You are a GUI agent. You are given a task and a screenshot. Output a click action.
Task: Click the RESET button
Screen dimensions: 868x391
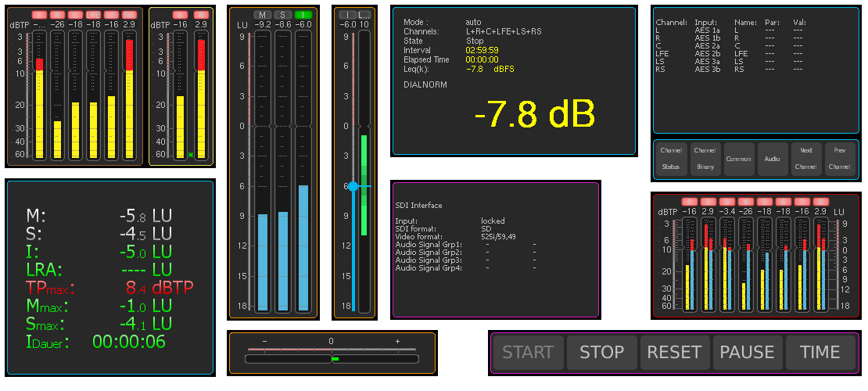[x=675, y=352]
